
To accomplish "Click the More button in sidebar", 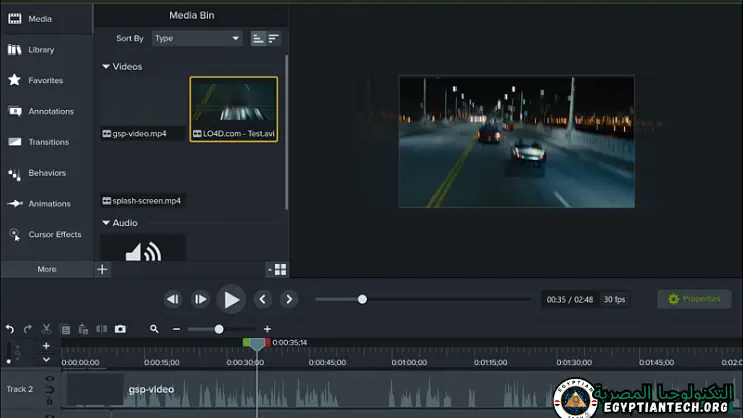I will tap(47, 269).
